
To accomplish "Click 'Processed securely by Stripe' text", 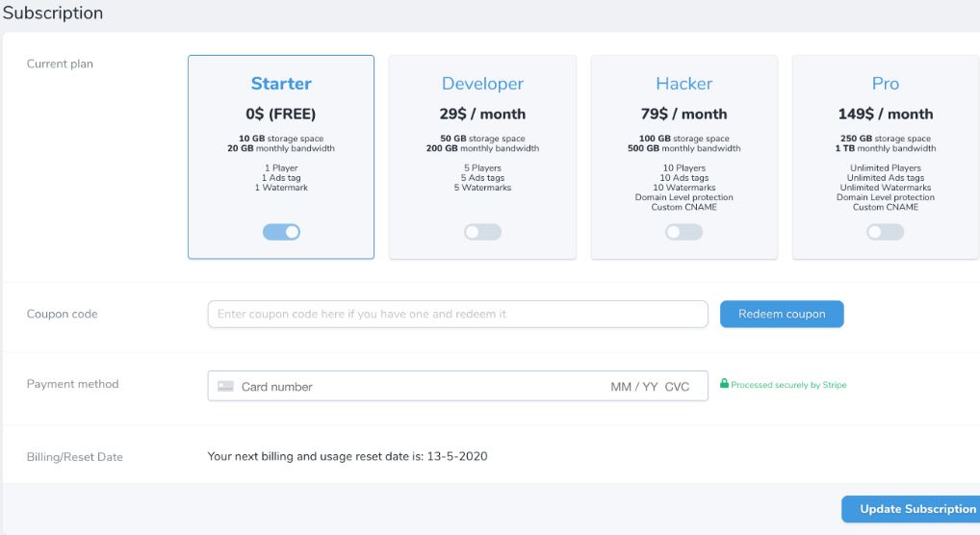I will tap(788, 385).
